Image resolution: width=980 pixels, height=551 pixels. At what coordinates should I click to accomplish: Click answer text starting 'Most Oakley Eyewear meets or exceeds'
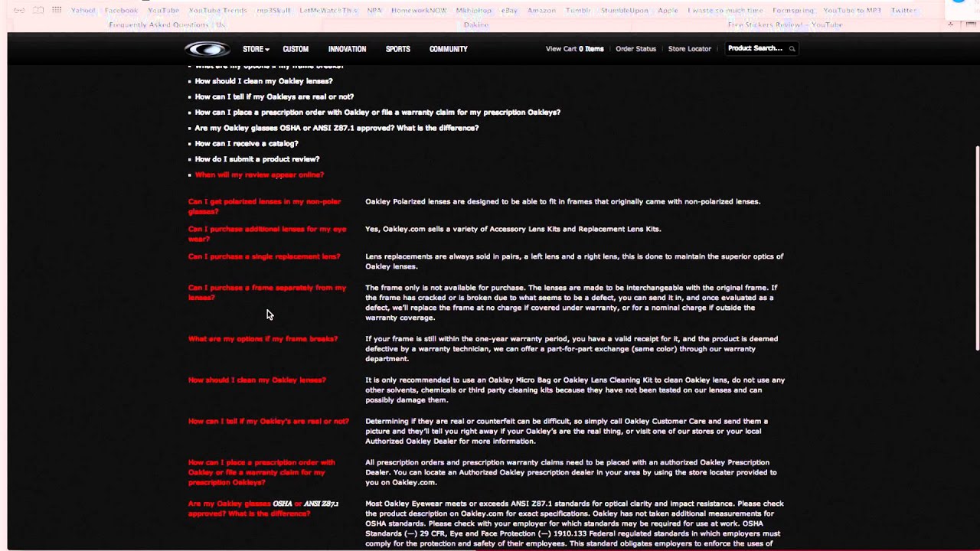pyautogui.click(x=574, y=523)
